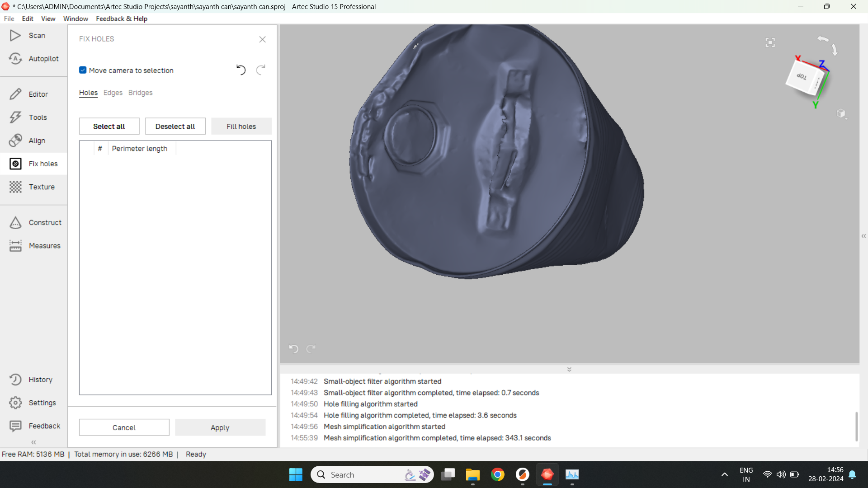Switch to the Edges tab
Image resolution: width=868 pixels, height=488 pixels.
pos(113,93)
